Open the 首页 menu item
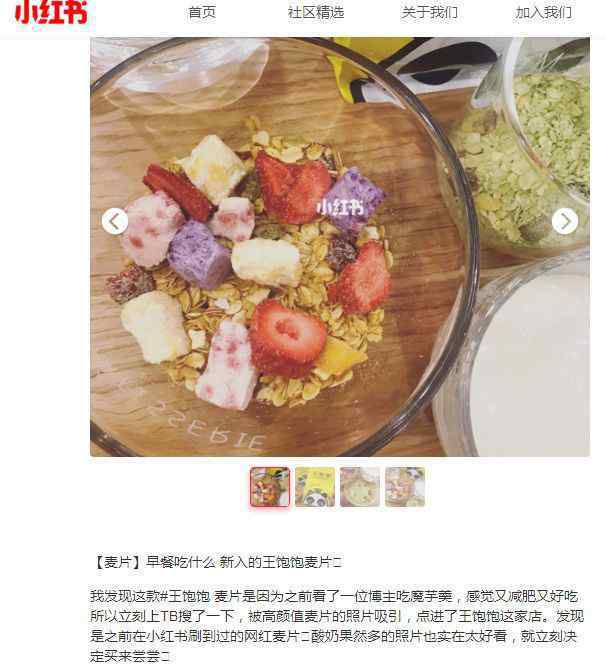The height and width of the screenshot is (664, 606). (202, 12)
